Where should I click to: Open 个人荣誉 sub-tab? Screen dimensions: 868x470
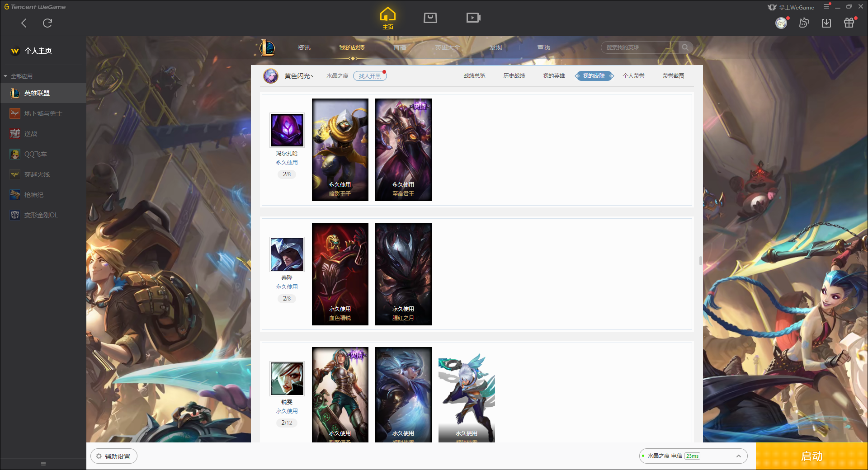633,76
